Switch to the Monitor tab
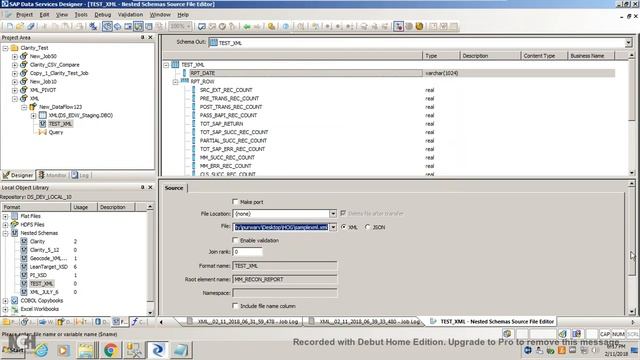This screenshot has height=360, width=640. tap(53, 175)
